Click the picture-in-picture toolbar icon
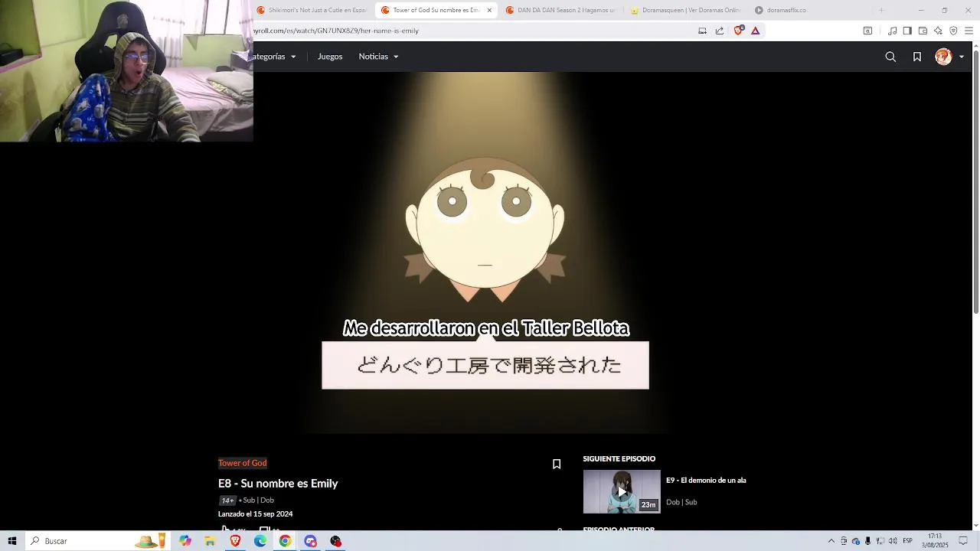 (867, 31)
